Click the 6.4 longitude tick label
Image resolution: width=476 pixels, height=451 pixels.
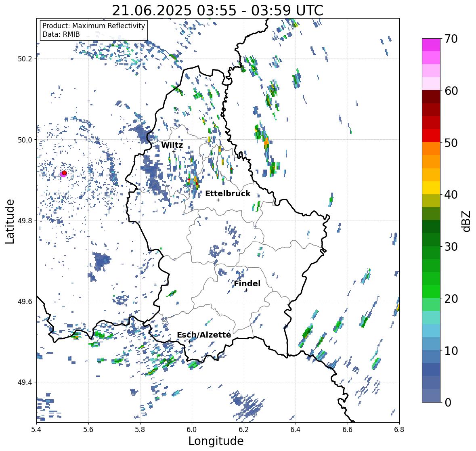(296, 430)
